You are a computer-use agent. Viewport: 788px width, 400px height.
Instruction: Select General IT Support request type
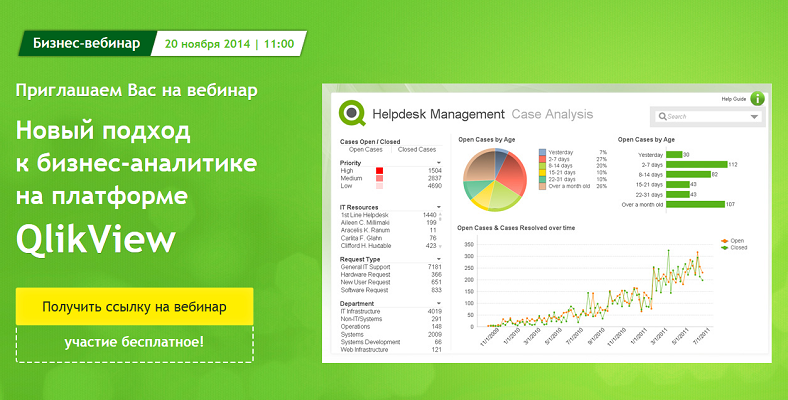pyautogui.click(x=391, y=267)
